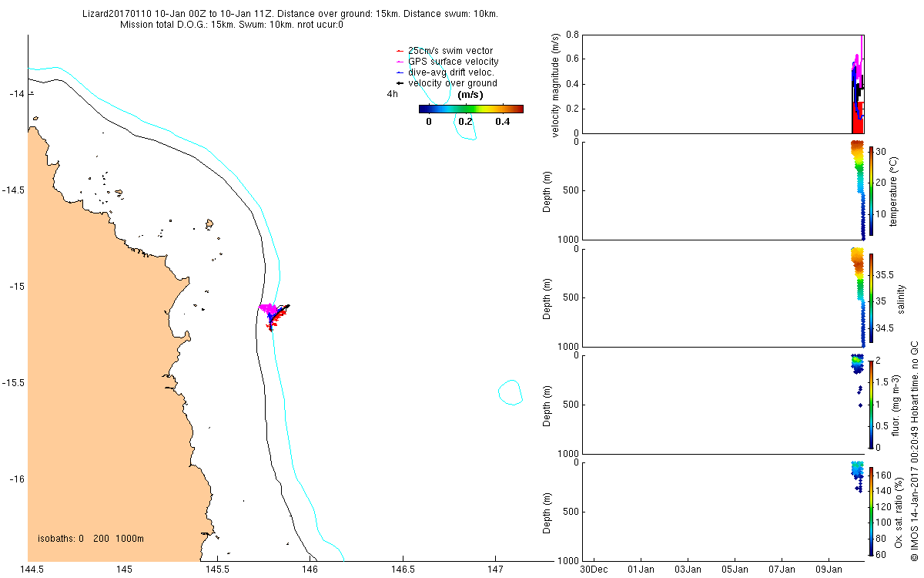This screenshot has height=578, width=924.
Task: Click the '146.5' longitude tick label
Action: point(403,570)
